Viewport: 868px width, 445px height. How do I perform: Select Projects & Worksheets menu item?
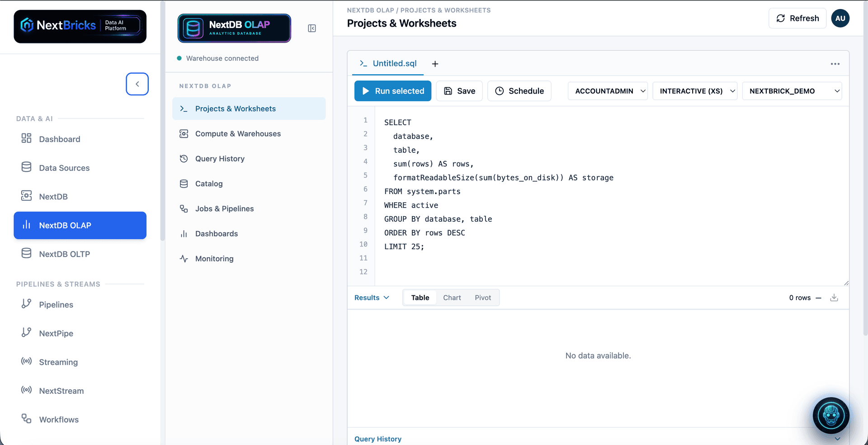coord(249,109)
